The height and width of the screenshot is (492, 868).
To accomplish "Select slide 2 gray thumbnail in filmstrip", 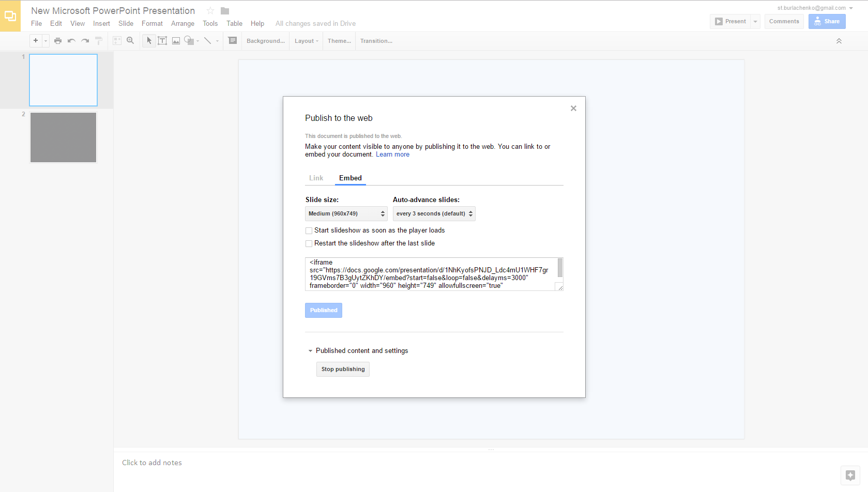I will pyautogui.click(x=64, y=137).
